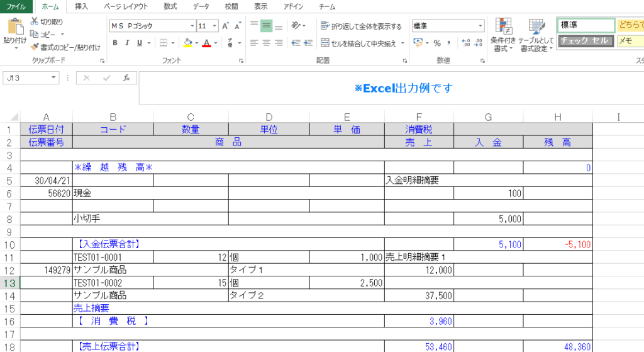Toggle Bold formatting
This screenshot has height=352, width=644.
[115, 43]
